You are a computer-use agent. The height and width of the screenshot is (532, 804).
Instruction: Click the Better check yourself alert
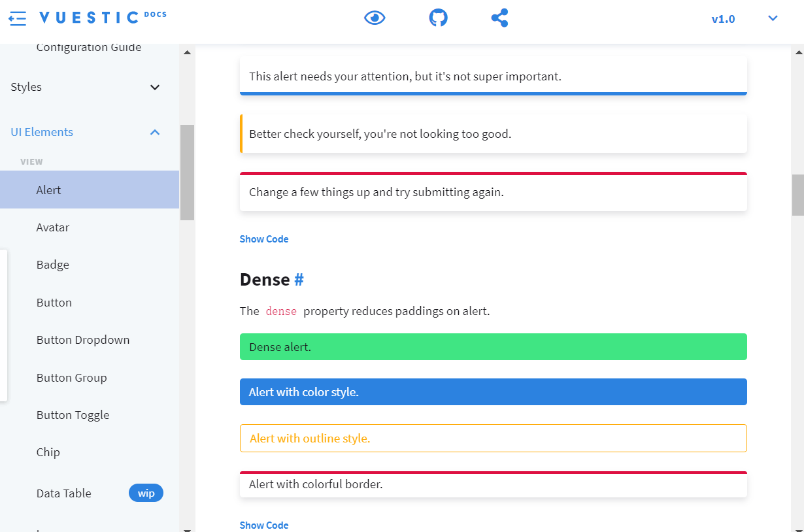click(494, 134)
